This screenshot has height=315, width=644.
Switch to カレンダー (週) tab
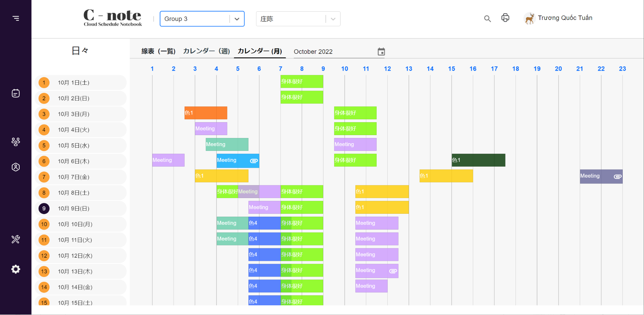(207, 51)
